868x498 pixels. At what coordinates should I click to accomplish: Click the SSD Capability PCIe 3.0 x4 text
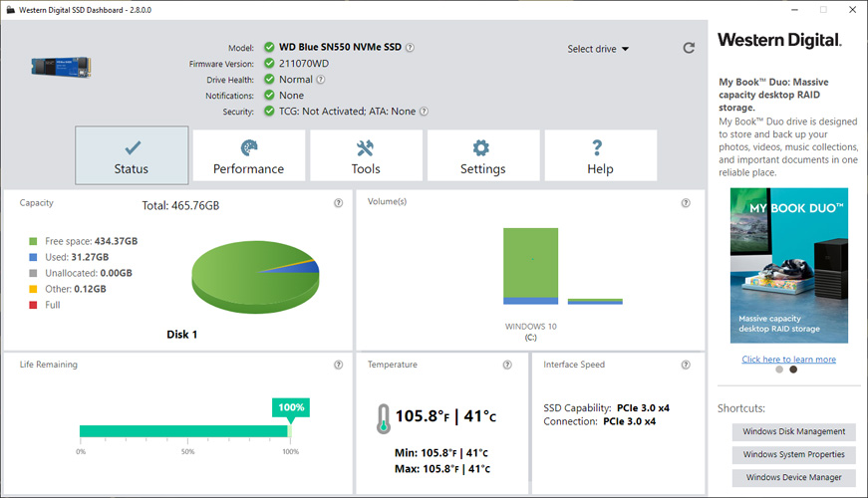point(606,407)
